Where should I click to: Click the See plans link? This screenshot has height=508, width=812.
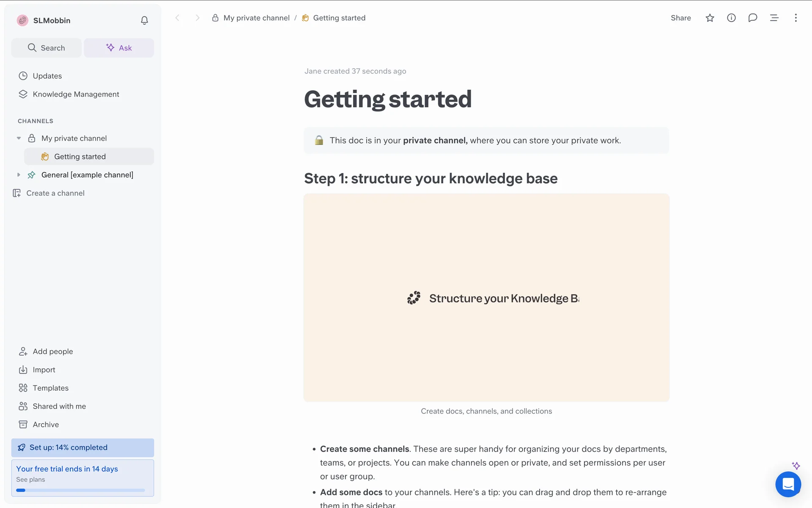tap(30, 480)
